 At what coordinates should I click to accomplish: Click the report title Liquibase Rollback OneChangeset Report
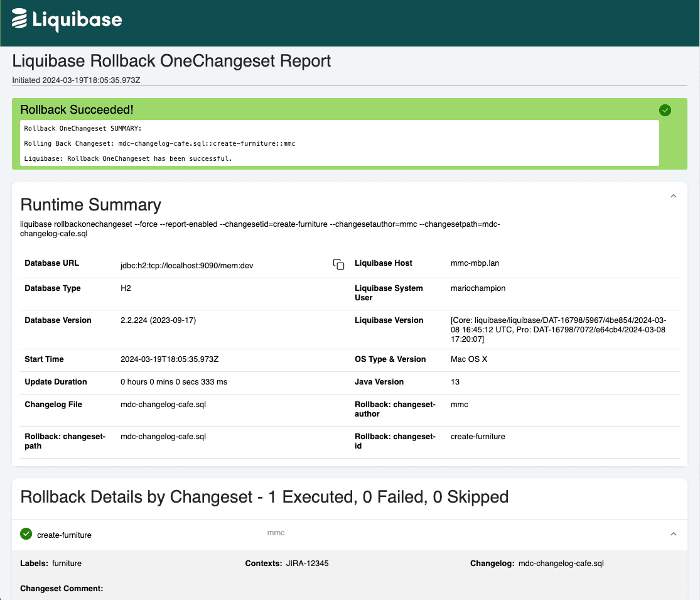pos(171,61)
